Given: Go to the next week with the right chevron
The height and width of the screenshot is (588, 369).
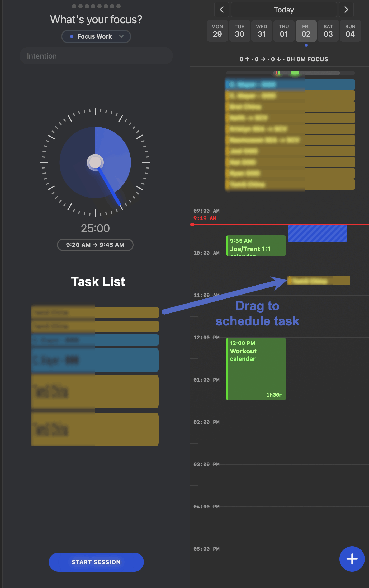Looking at the screenshot, I should 346,10.
